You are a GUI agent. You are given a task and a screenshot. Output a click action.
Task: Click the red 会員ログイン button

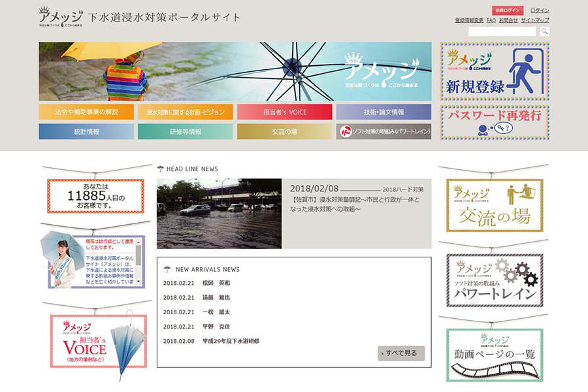click(x=508, y=10)
